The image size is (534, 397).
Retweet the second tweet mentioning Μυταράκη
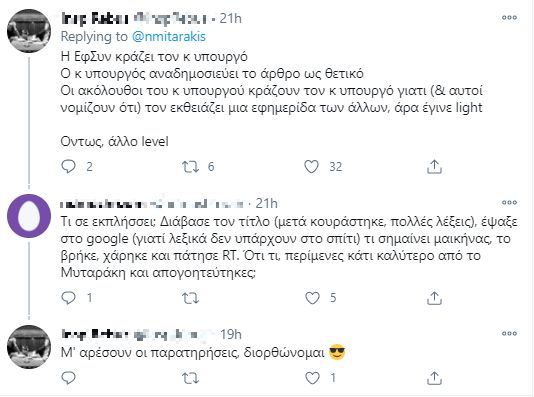click(190, 298)
